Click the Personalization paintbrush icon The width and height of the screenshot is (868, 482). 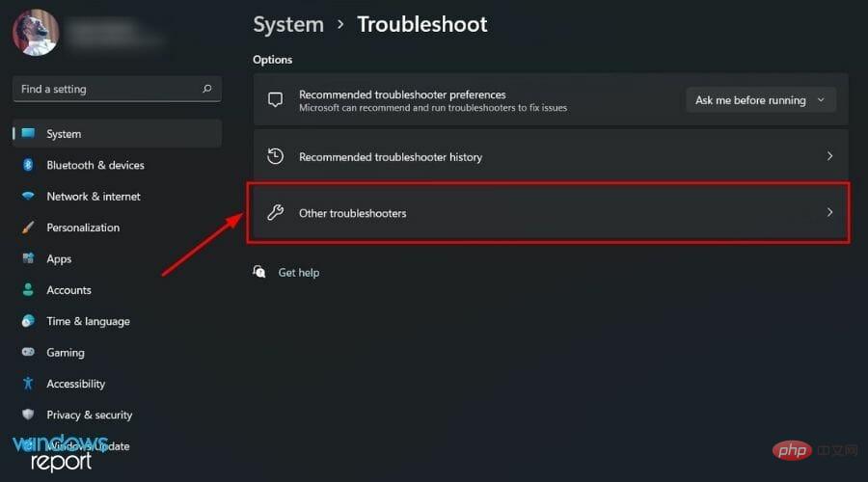click(28, 228)
